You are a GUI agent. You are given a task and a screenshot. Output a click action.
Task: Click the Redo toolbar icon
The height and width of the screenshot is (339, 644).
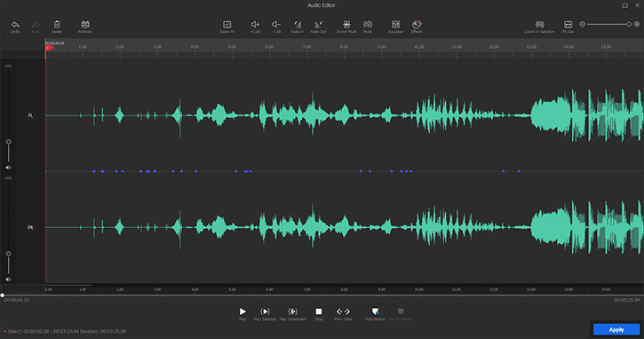[36, 25]
